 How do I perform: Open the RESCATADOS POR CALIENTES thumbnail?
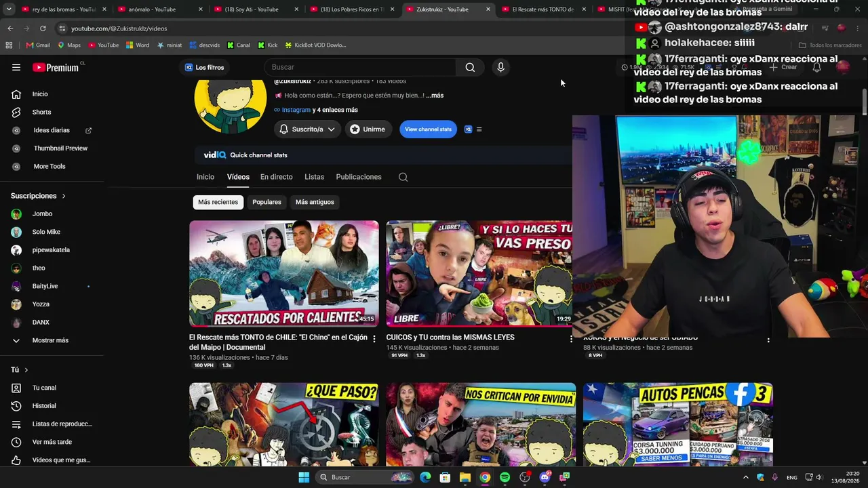284,273
